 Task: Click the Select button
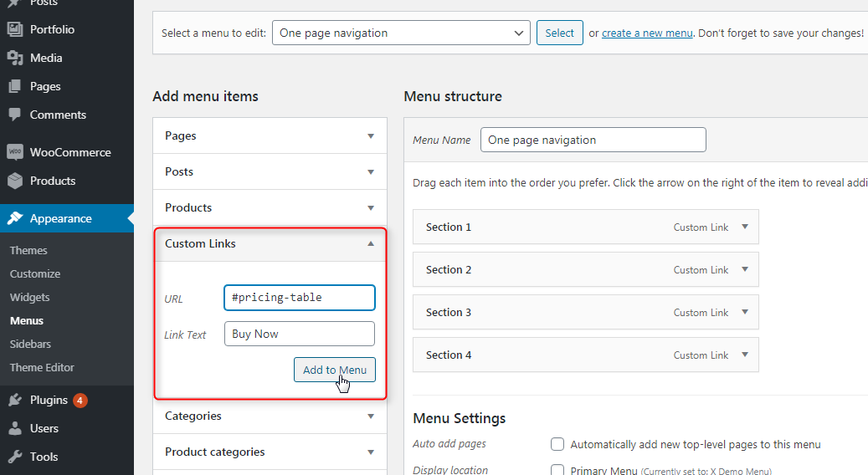coord(560,33)
